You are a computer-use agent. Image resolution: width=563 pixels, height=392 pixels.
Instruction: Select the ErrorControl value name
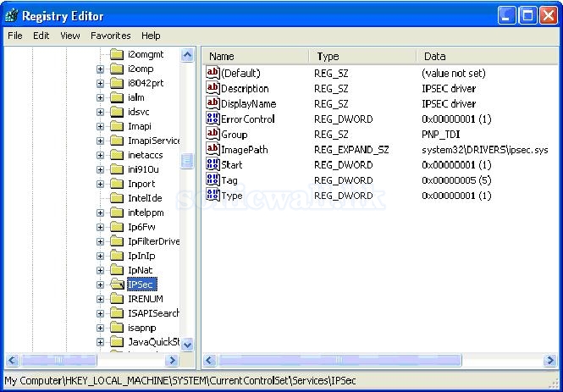tap(248, 119)
